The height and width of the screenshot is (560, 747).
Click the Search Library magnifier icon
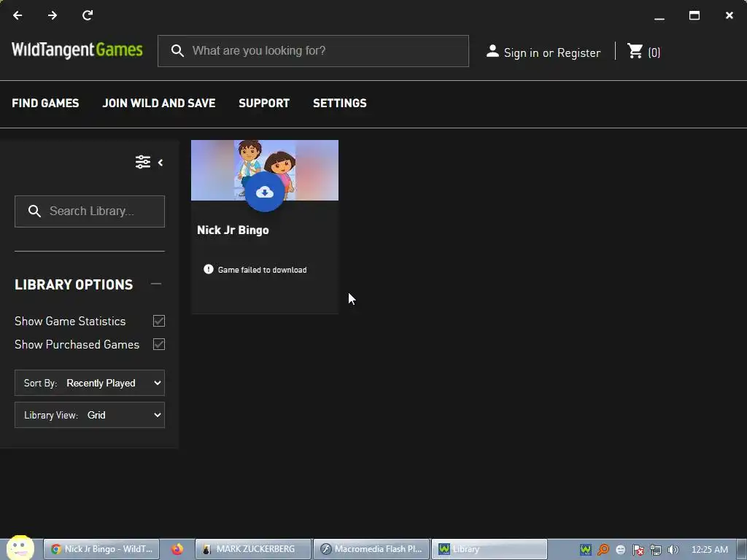34,211
